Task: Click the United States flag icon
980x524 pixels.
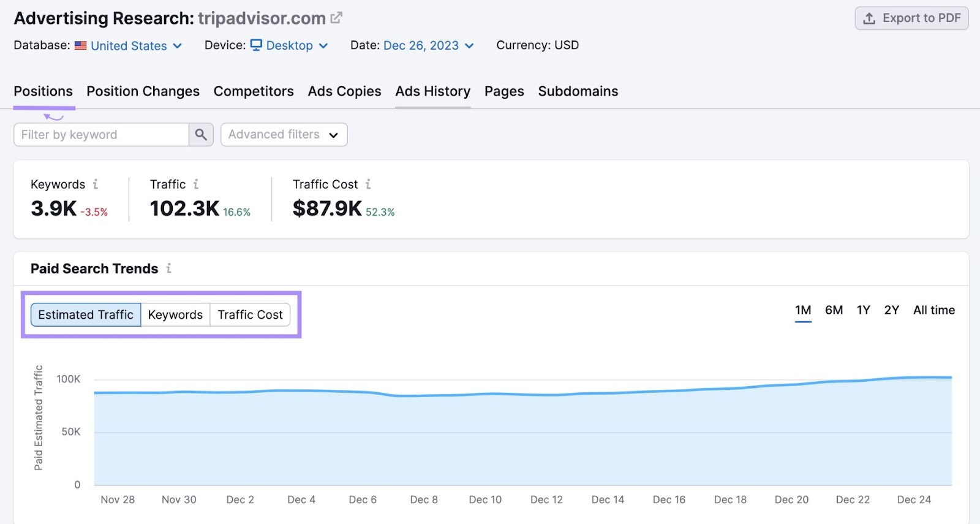Action: tap(81, 45)
